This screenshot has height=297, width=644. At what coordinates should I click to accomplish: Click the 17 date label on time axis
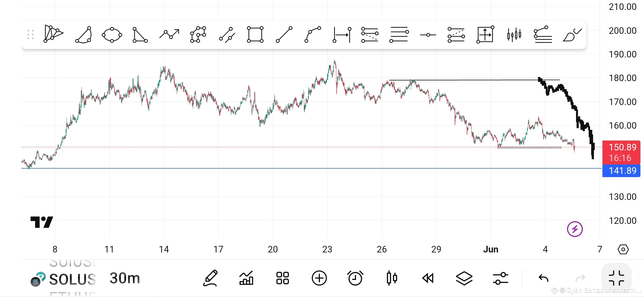(x=218, y=249)
